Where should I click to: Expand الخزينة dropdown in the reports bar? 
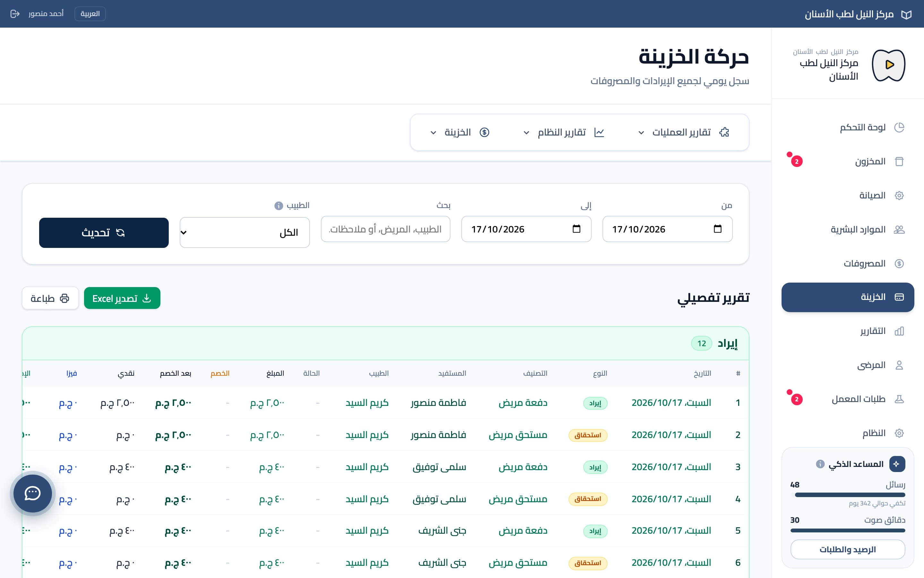(x=460, y=132)
